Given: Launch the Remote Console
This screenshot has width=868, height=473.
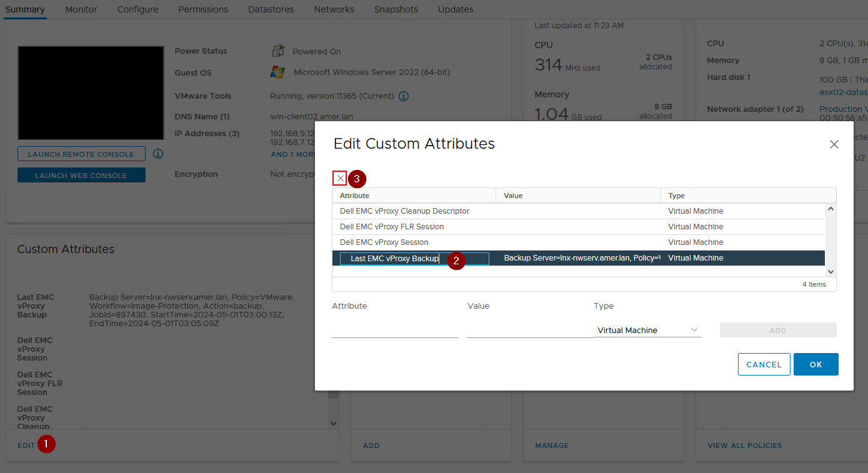Looking at the screenshot, I should (81, 153).
